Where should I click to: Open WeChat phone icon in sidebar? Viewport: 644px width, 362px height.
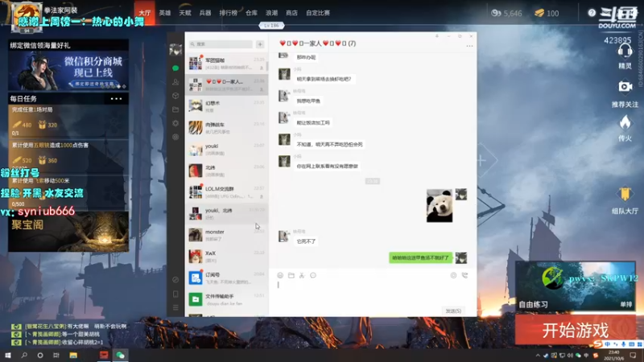[x=175, y=294]
